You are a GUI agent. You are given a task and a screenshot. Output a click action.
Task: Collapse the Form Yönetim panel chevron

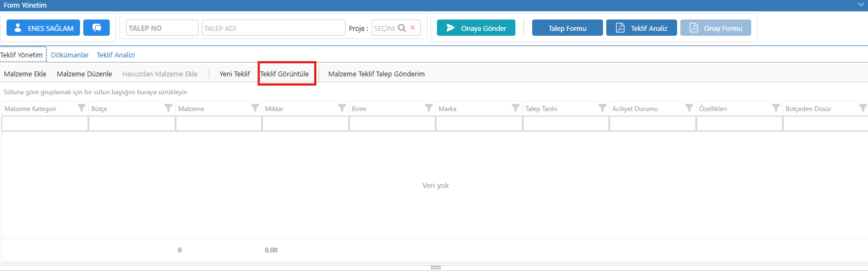coord(861,5)
